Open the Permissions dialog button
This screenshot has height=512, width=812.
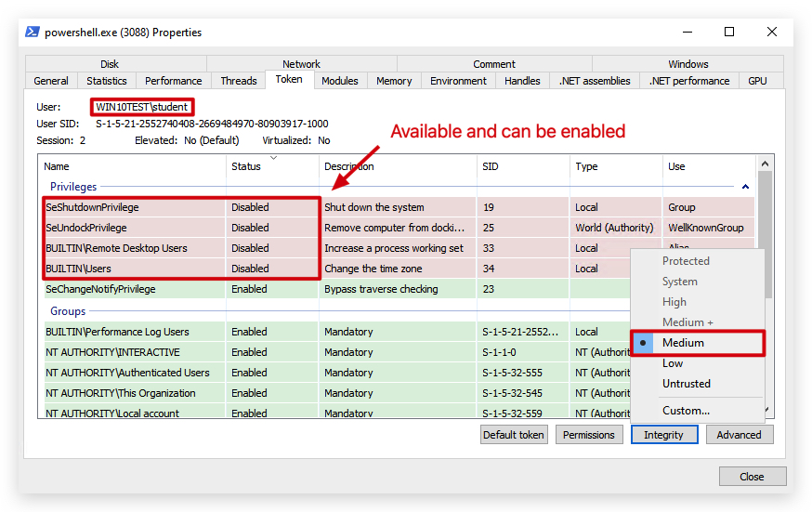pyautogui.click(x=589, y=435)
